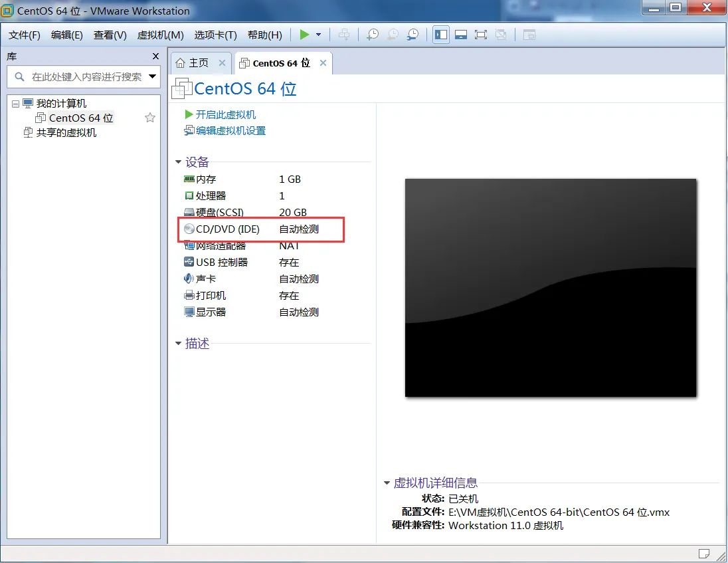Click the 打印机 printer icon
This screenshot has height=563, width=728.
pyautogui.click(x=189, y=295)
